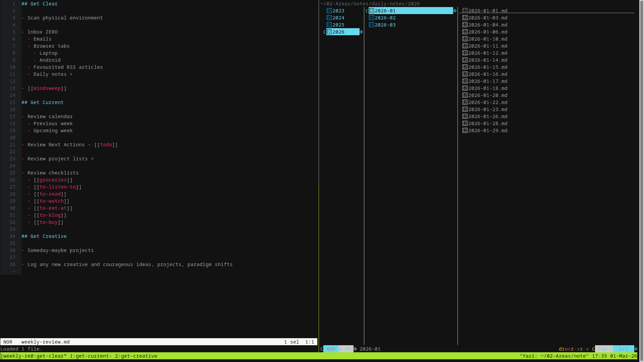Viewport: 644px width, 362px height.
Task: Click the file icon for 2026-01-03.md
Action: pos(465,18)
